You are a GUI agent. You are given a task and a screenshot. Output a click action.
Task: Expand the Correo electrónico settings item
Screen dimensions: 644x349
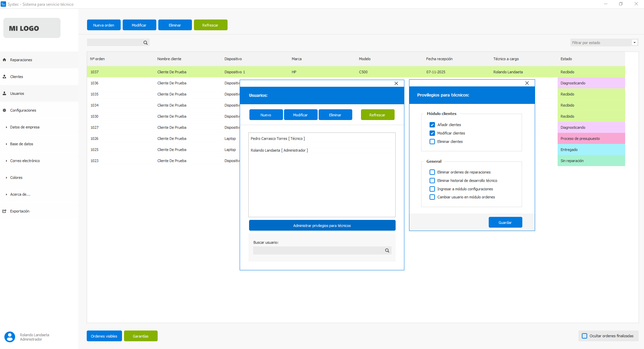(25, 161)
